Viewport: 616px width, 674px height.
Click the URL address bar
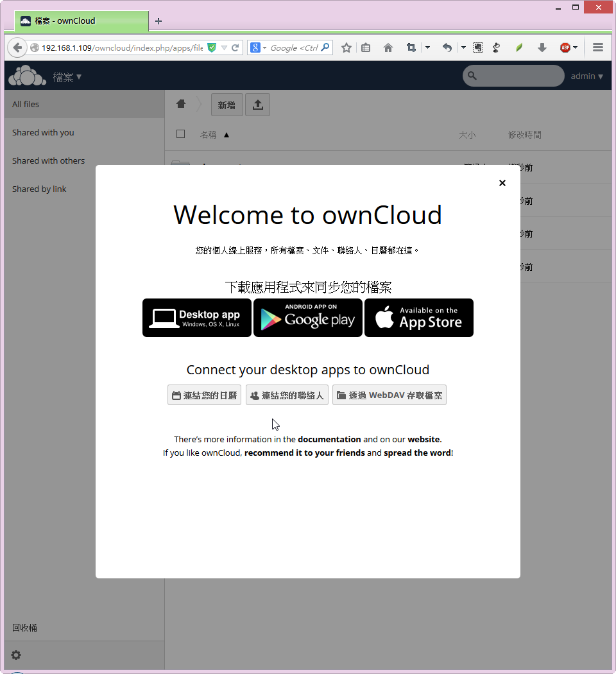click(122, 48)
